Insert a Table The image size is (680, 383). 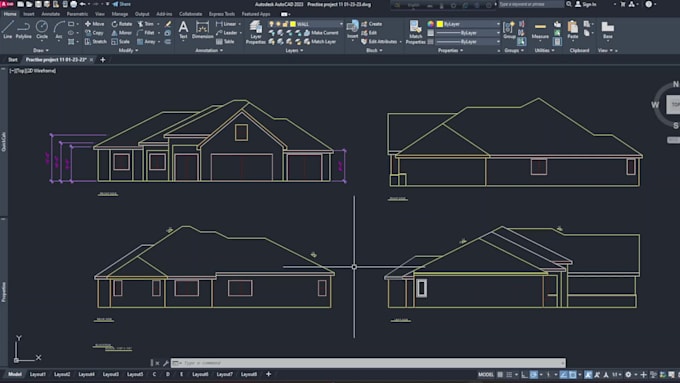tap(225, 42)
